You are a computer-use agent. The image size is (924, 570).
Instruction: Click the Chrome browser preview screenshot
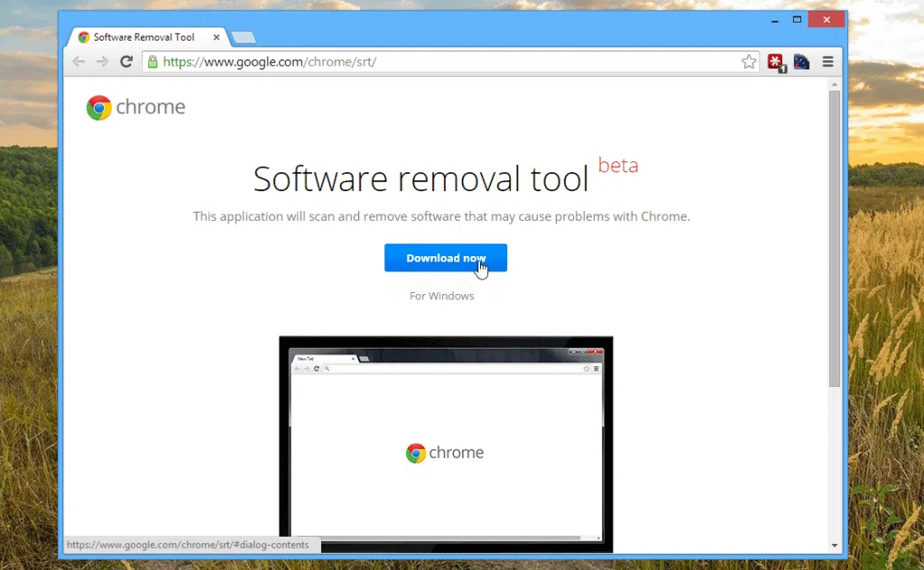point(445,442)
